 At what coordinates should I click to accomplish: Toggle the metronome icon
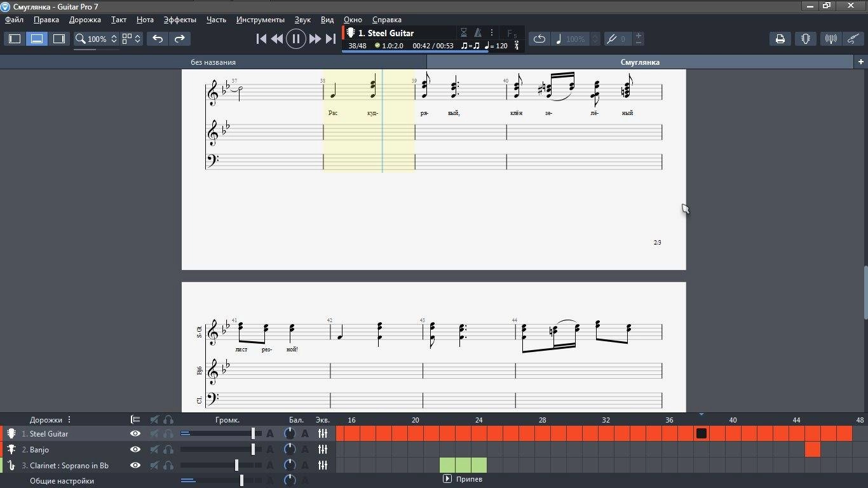tap(478, 32)
